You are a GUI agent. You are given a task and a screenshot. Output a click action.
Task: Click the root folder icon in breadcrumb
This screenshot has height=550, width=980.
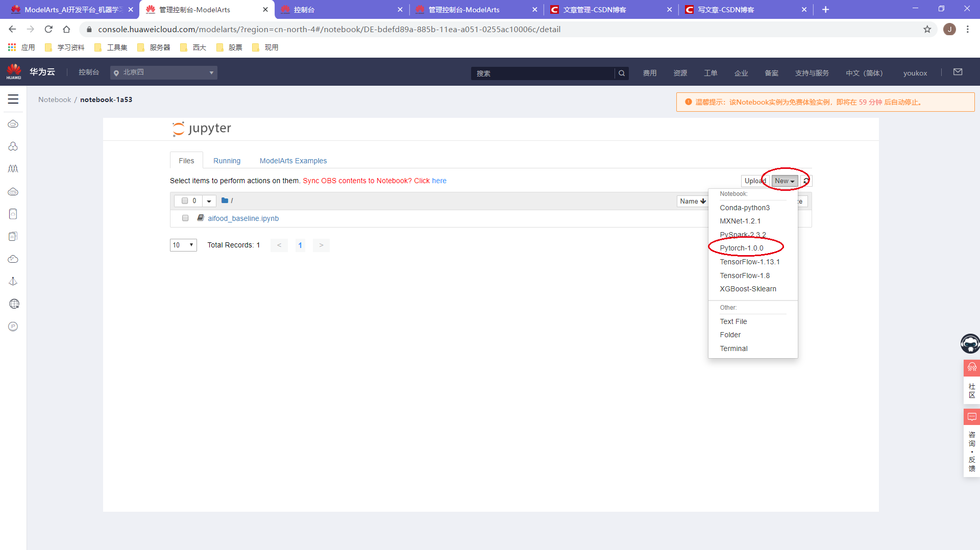[225, 201]
